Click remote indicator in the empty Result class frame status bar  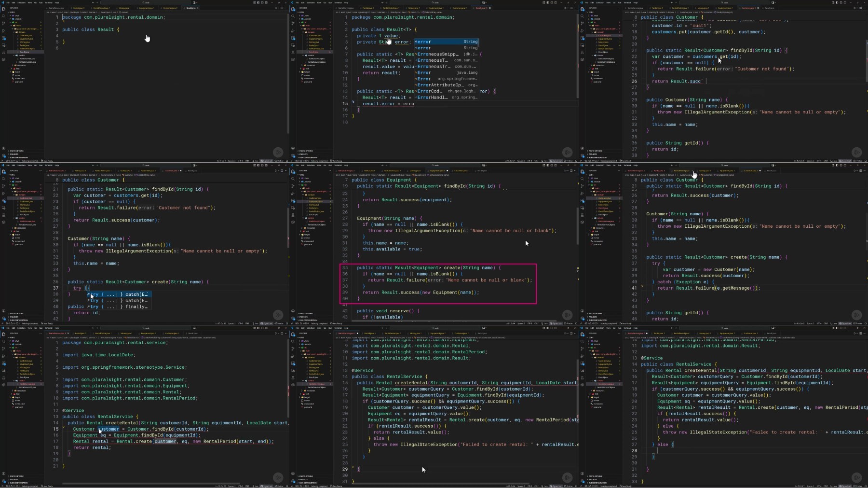point(2,161)
